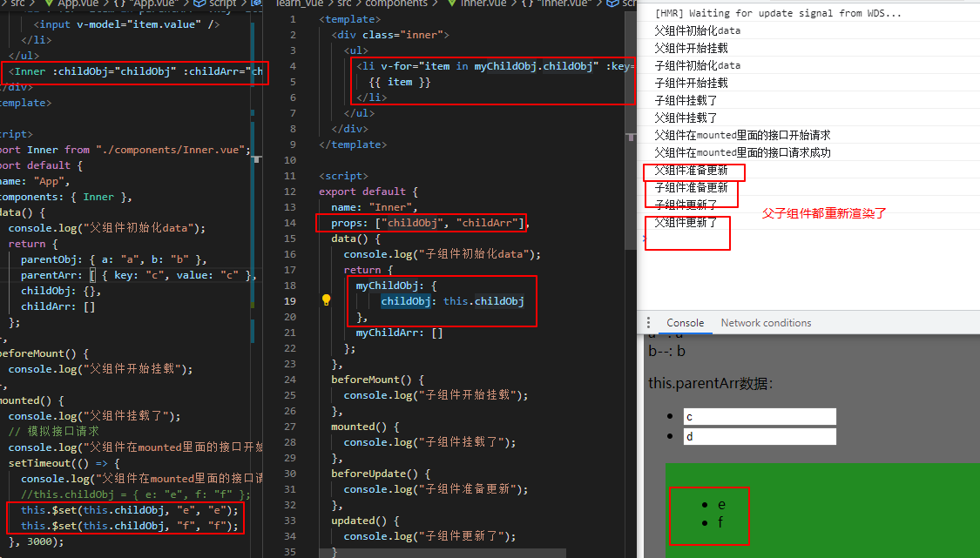980x558 pixels.
Task: Click the 'b--: b' text in the page
Action: 667,351
